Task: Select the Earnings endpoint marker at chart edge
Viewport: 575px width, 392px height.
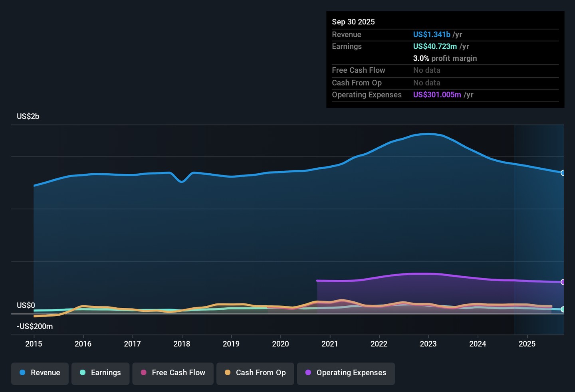Action: coord(563,309)
